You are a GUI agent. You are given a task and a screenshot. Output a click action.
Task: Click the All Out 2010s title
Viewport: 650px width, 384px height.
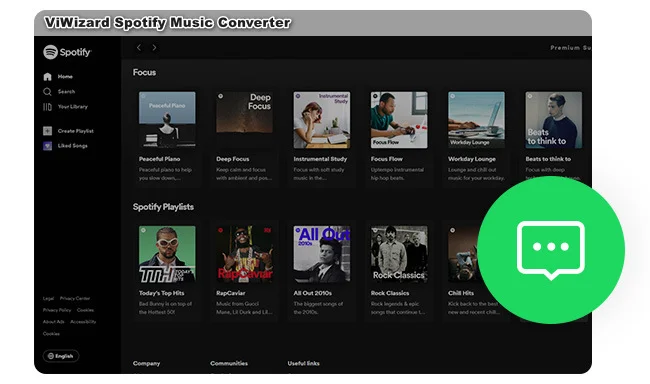pyautogui.click(x=313, y=293)
